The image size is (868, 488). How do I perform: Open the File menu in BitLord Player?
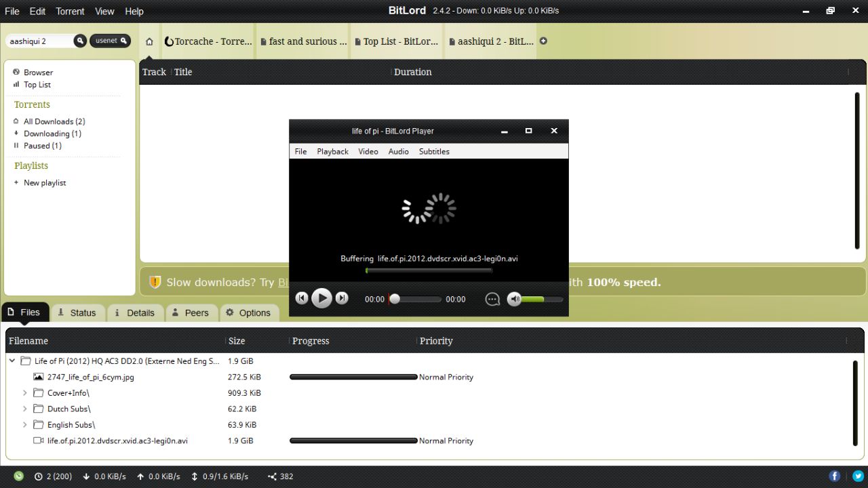click(x=300, y=152)
